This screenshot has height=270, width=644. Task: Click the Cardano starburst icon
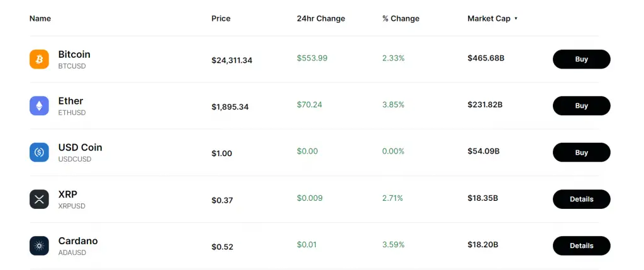coord(39,245)
